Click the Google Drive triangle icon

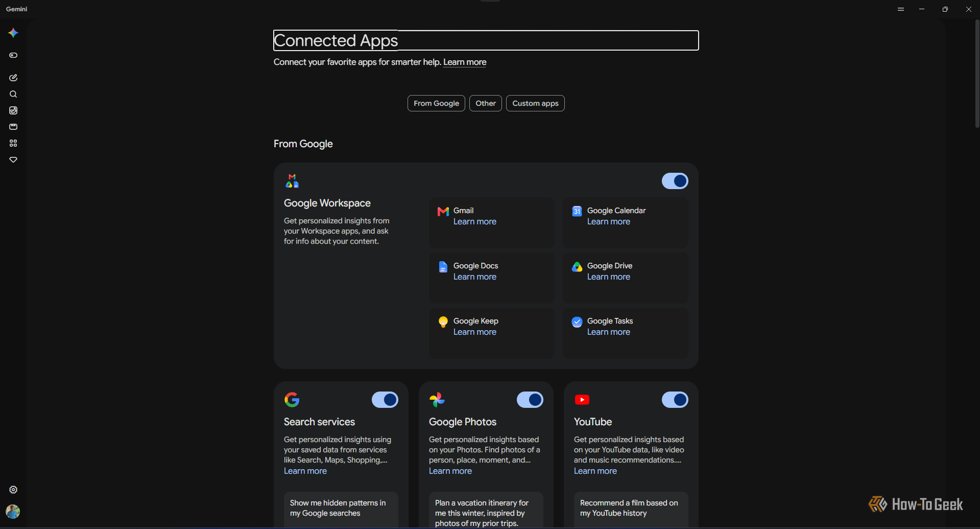577,266
